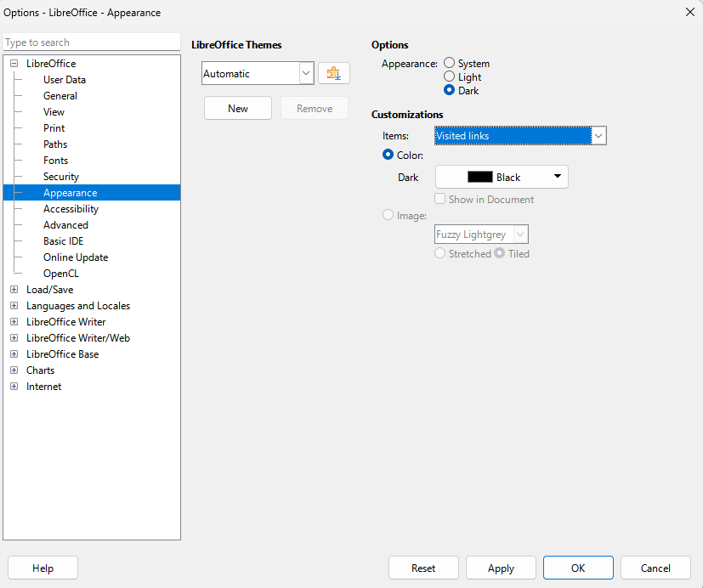Select Fonts in the options tree
This screenshot has width=703, height=588.
(55, 161)
